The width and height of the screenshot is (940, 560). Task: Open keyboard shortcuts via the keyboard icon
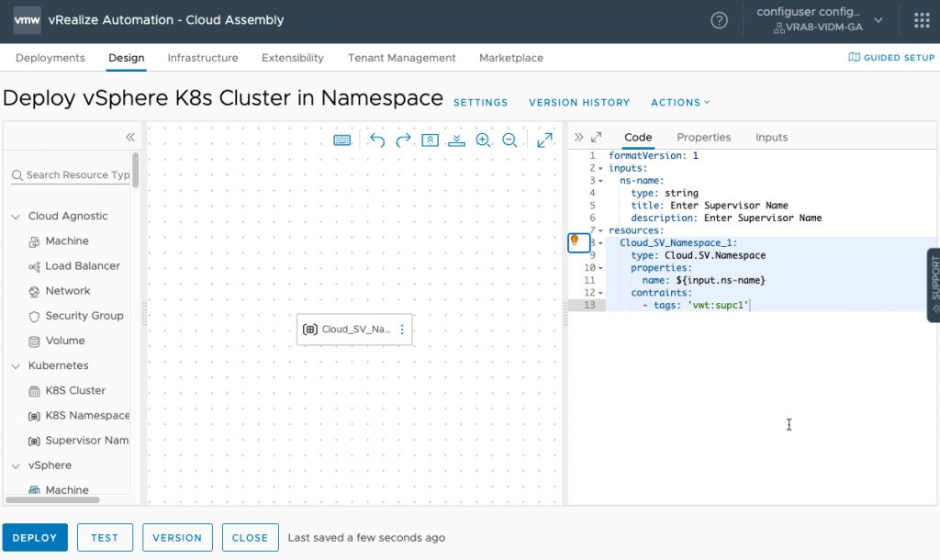pos(341,139)
